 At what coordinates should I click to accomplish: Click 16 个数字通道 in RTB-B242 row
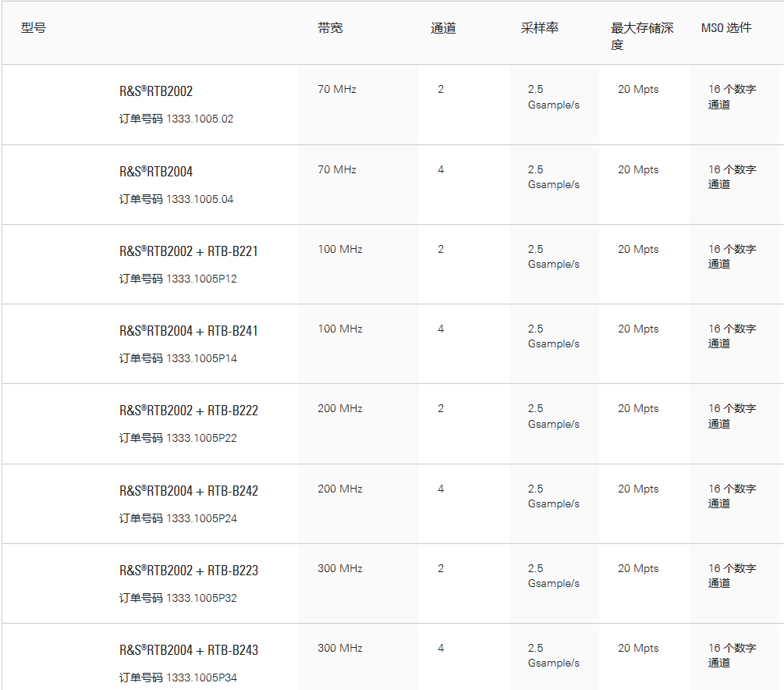[x=731, y=496]
